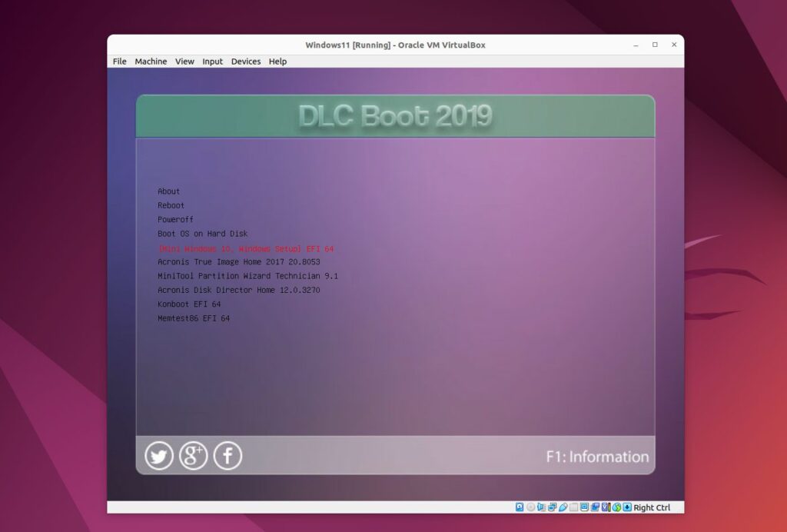The height and width of the screenshot is (532, 787).
Task: Open the Machine menu
Action: (151, 62)
